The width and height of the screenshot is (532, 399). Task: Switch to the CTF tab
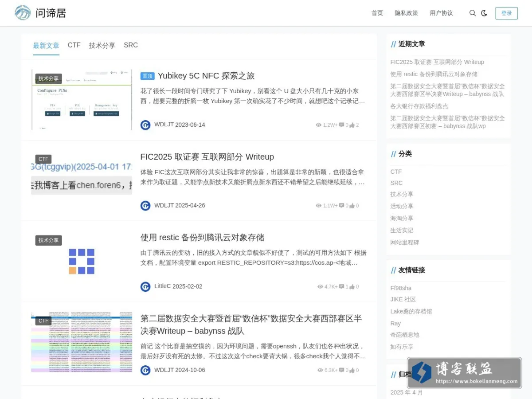74,45
